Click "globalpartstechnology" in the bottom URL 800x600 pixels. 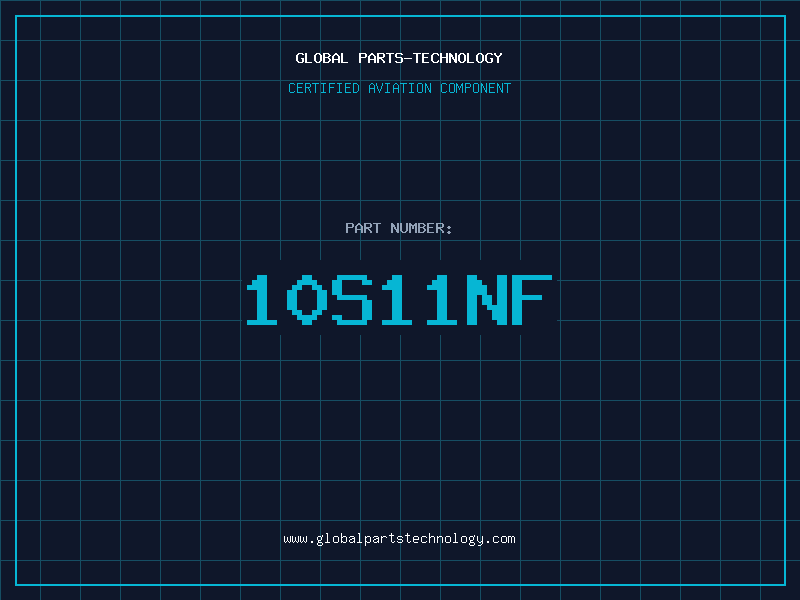coord(399,539)
